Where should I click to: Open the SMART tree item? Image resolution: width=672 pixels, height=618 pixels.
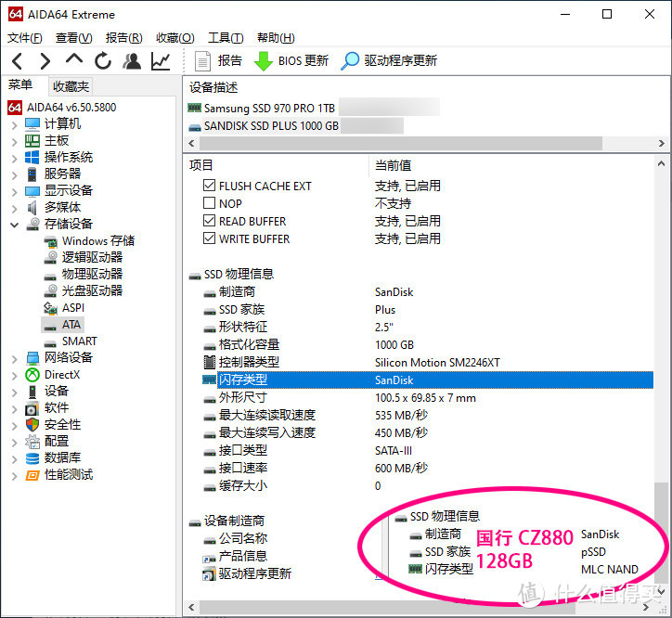pyautogui.click(x=71, y=341)
